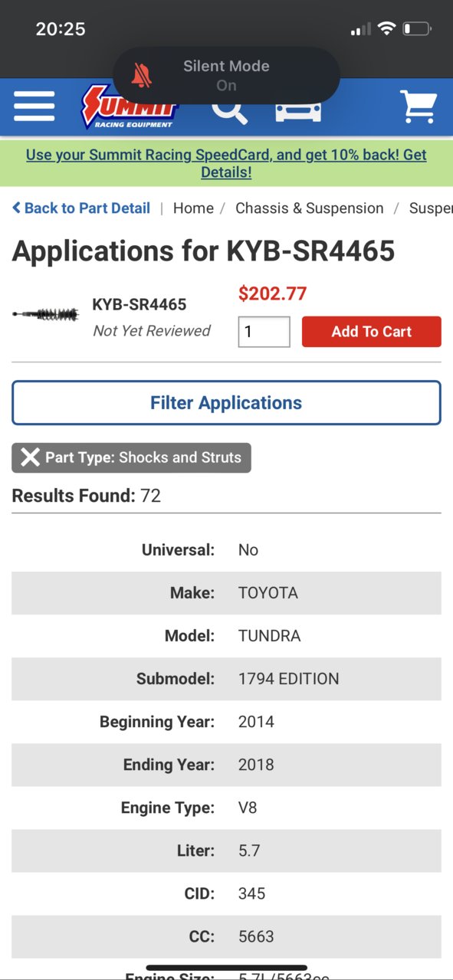Go back to Part Detail

click(81, 208)
